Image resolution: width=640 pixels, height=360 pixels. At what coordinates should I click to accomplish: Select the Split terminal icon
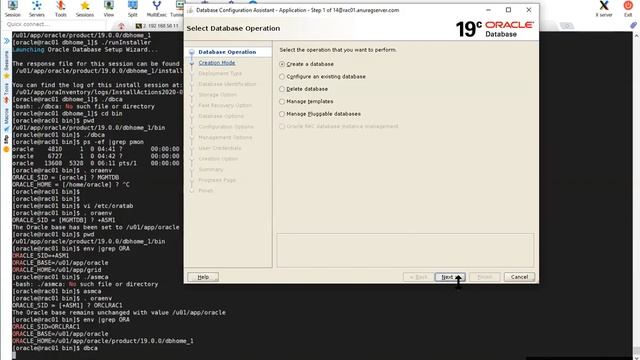pos(133,8)
